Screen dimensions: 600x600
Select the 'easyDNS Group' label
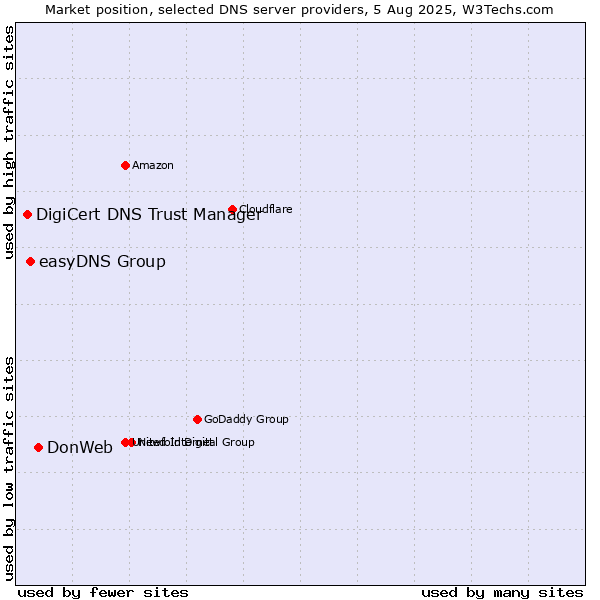click(102, 262)
